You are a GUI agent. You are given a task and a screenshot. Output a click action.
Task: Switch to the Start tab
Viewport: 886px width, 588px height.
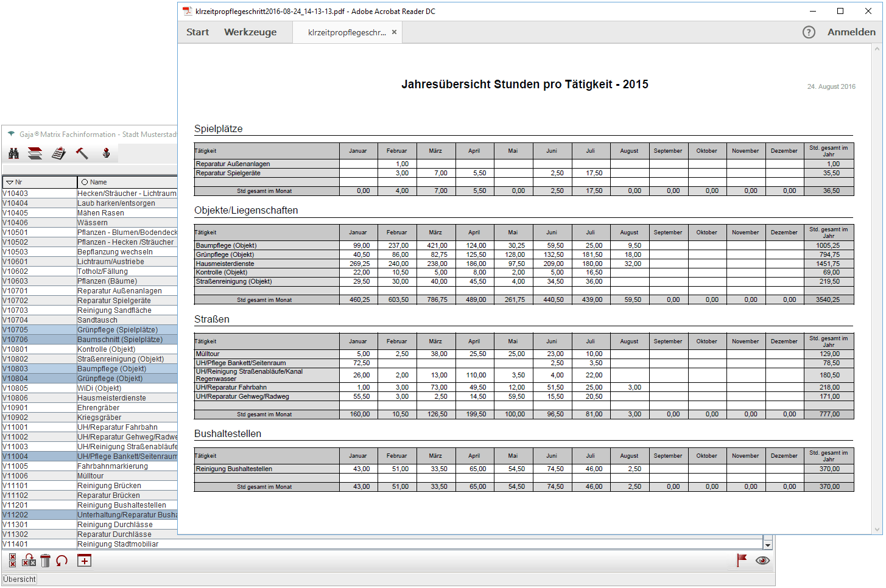197,32
